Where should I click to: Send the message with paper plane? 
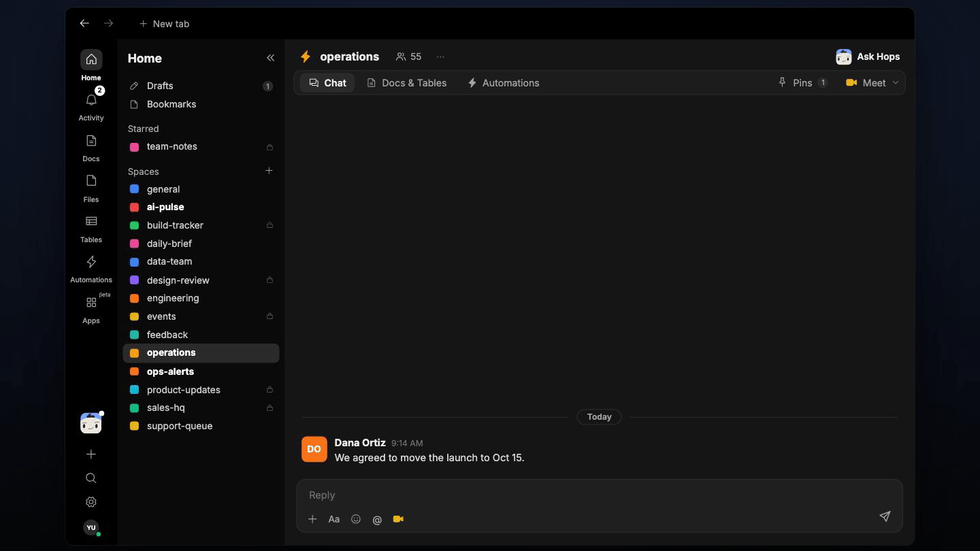pyautogui.click(x=885, y=516)
